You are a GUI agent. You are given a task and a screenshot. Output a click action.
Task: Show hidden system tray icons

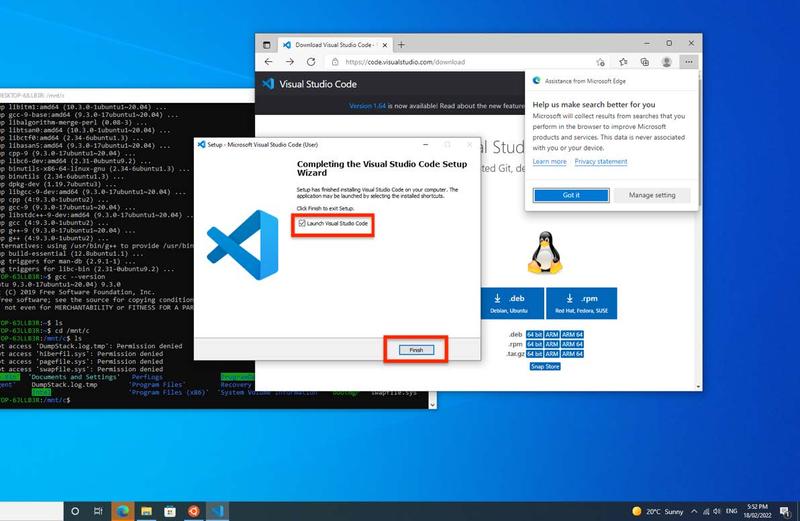pyautogui.click(x=694, y=511)
